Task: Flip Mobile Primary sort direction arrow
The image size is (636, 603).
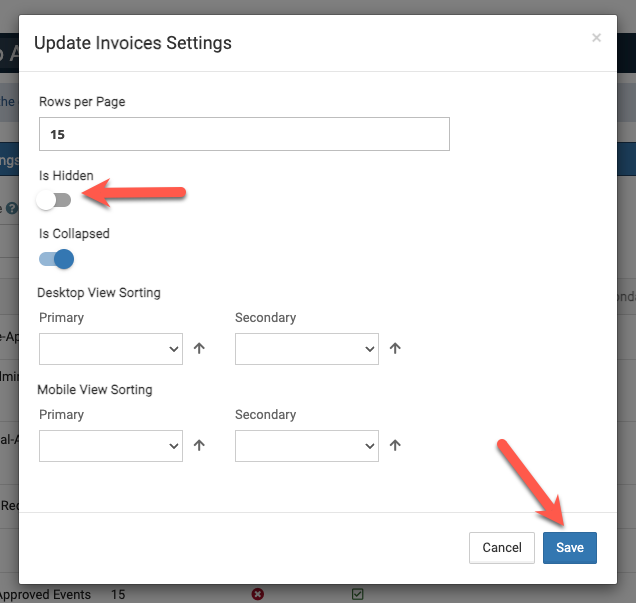Action: [x=200, y=445]
